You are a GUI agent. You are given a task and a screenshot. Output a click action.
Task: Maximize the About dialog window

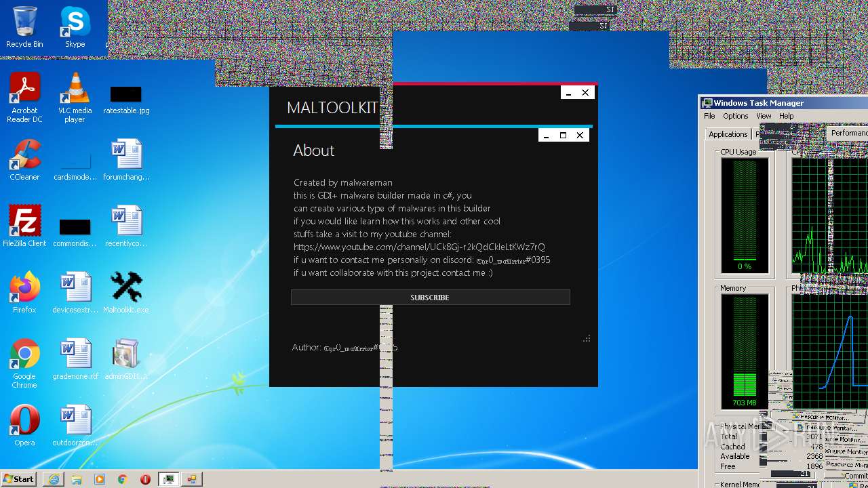[563, 136]
